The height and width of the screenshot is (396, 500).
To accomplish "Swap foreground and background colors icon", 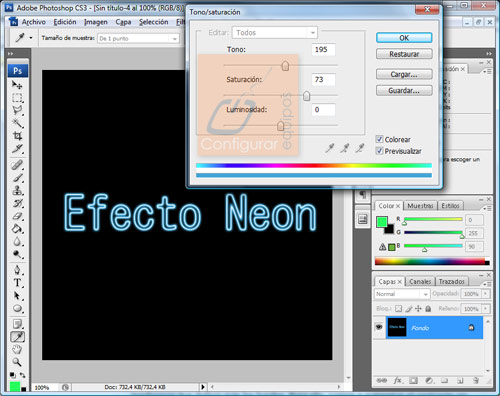I will pyautogui.click(x=22, y=375).
